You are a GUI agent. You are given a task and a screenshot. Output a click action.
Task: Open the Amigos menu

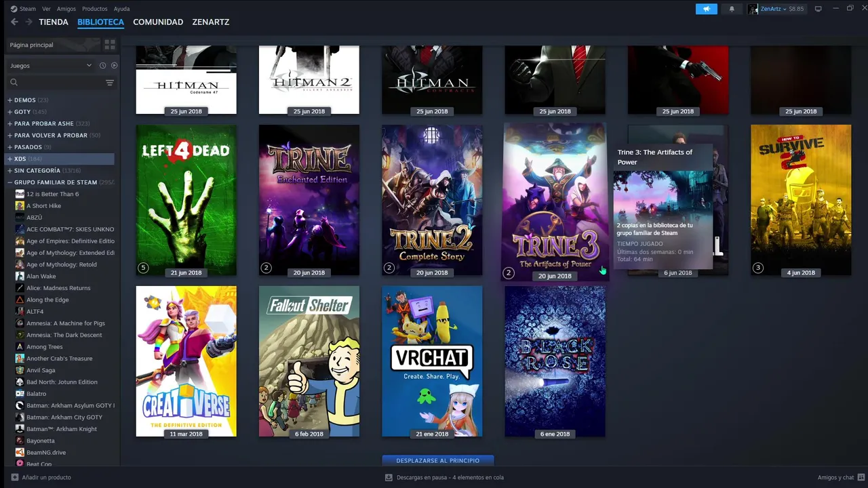[x=66, y=9]
